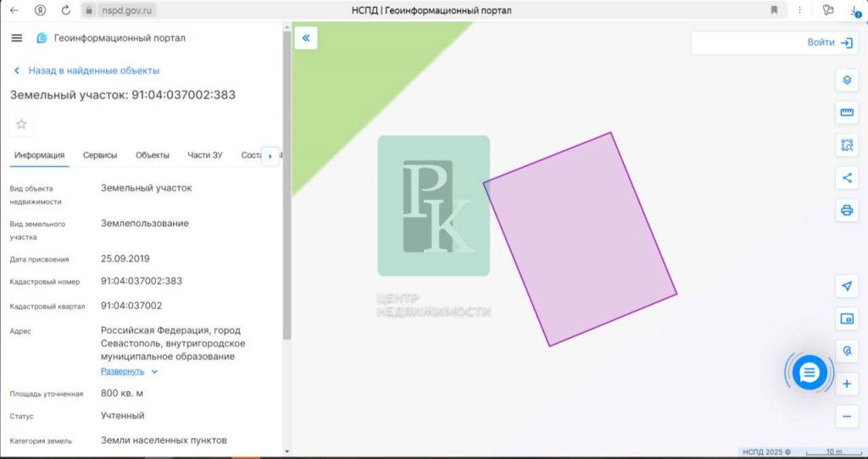The image size is (868, 459).
Task: Select cadastral number value 91:04:037002:383
Action: (142, 281)
